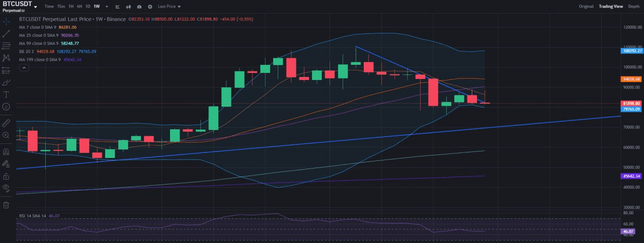Select the MA 25 close indicator legend

(x=49, y=35)
